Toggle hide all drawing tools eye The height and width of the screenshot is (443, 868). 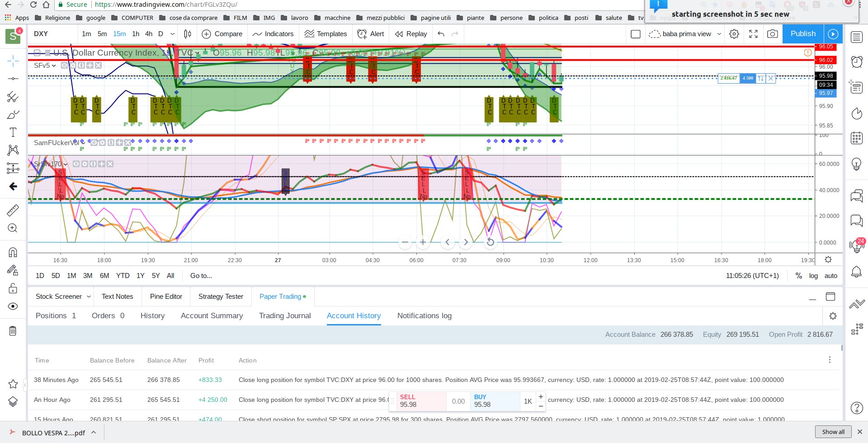pos(13,306)
